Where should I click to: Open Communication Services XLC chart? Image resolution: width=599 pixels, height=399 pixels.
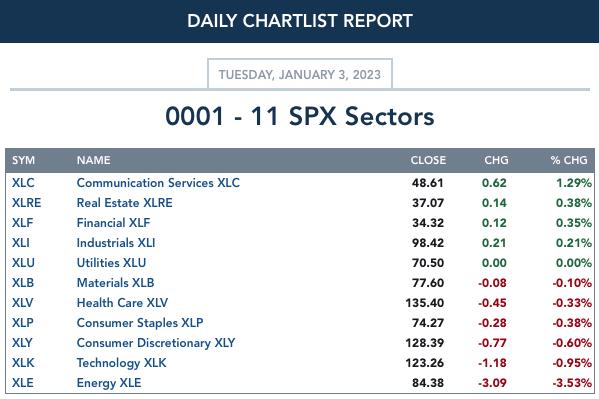coord(158,183)
